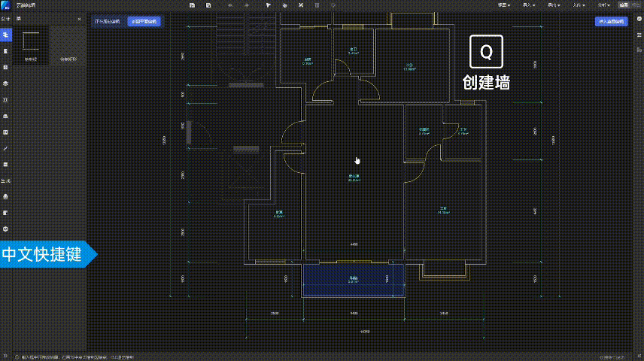644x361 pixels.
Task: Click the save icon in the top toolbar
Action: 193,5
